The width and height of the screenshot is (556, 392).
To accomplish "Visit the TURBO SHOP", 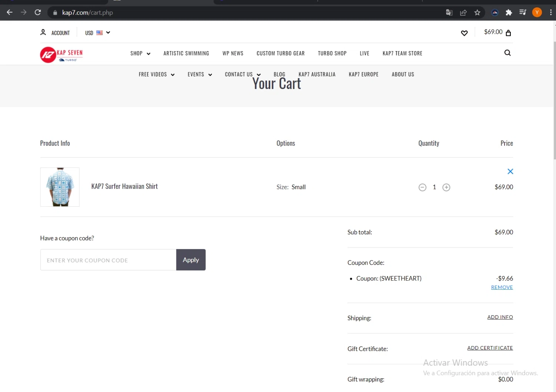I will pyautogui.click(x=332, y=53).
